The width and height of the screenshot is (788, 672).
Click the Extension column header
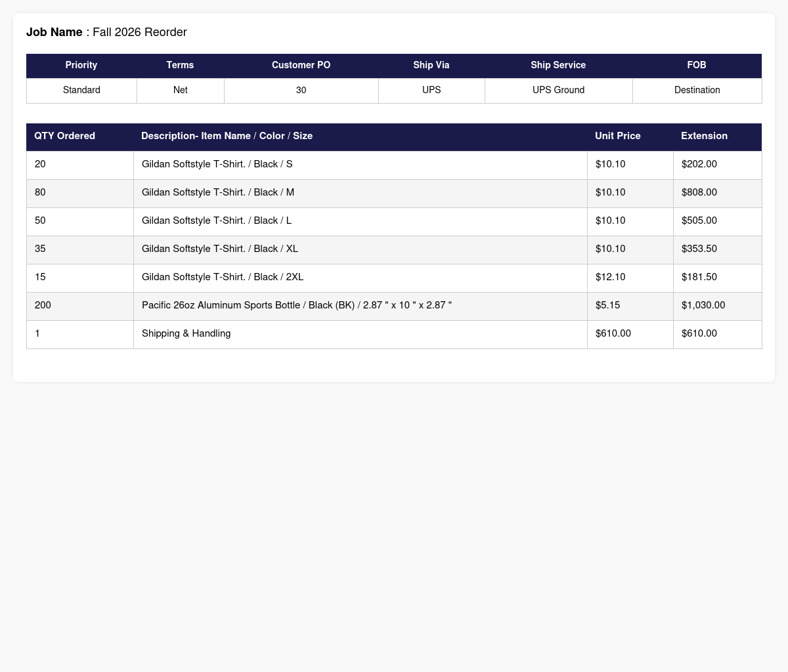[717, 136]
